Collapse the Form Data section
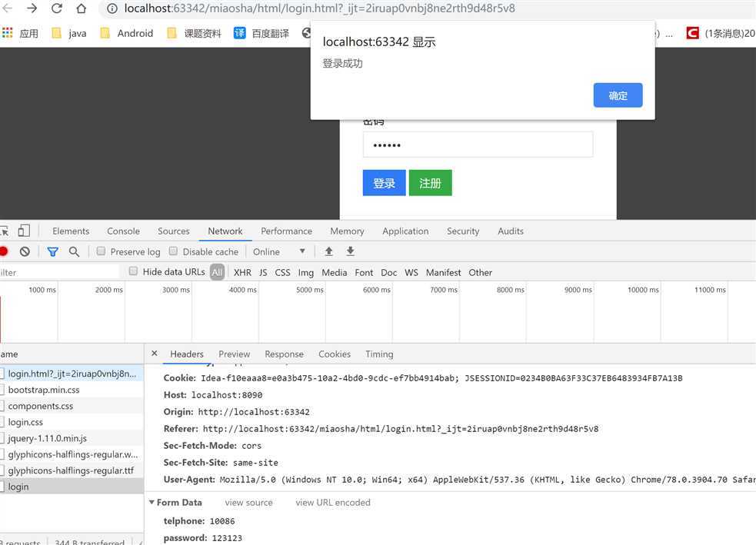The image size is (756, 545). point(152,502)
